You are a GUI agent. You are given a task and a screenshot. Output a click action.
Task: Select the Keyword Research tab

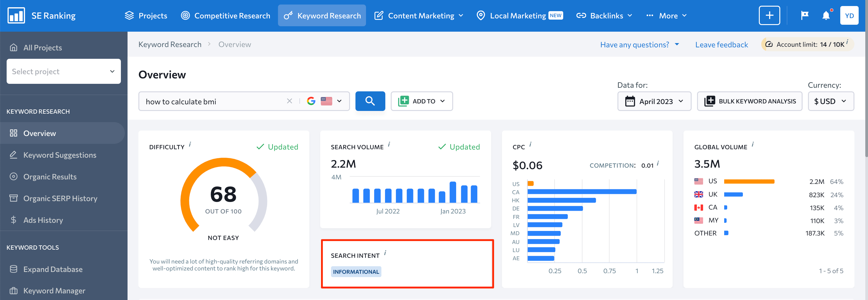(x=322, y=15)
